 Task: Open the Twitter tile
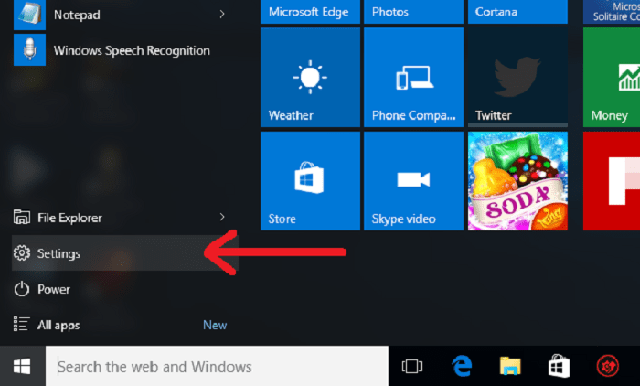tap(518, 77)
